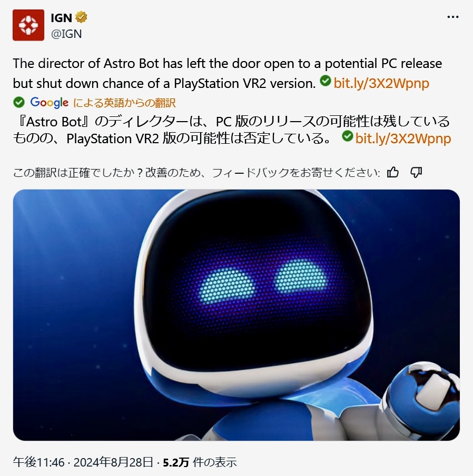Open the Astro Bot image
Image resolution: width=473 pixels, height=476 pixels.
pos(236,315)
